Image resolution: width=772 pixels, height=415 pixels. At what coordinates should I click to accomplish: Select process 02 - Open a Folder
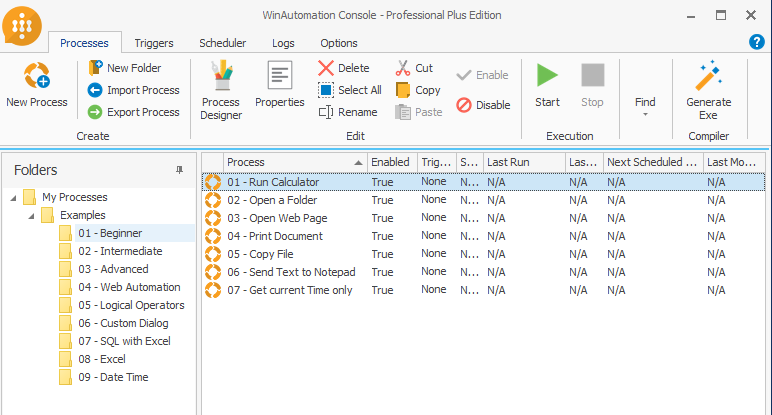coord(483,200)
